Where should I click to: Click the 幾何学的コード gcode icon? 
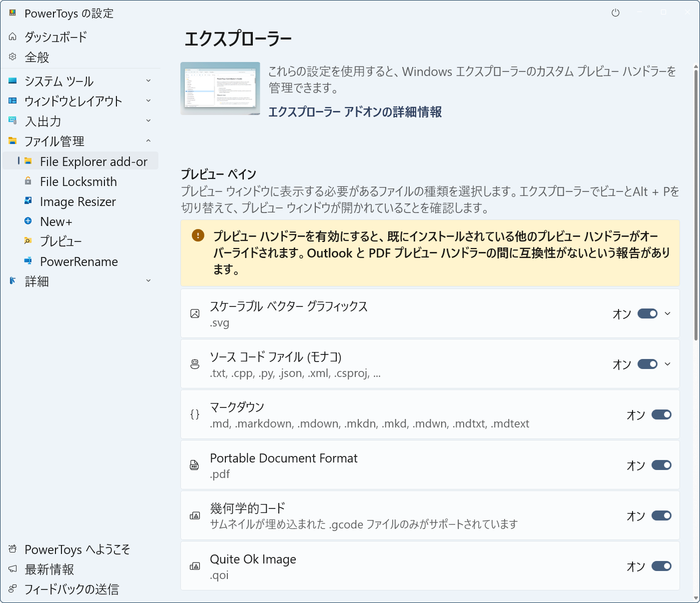195,515
